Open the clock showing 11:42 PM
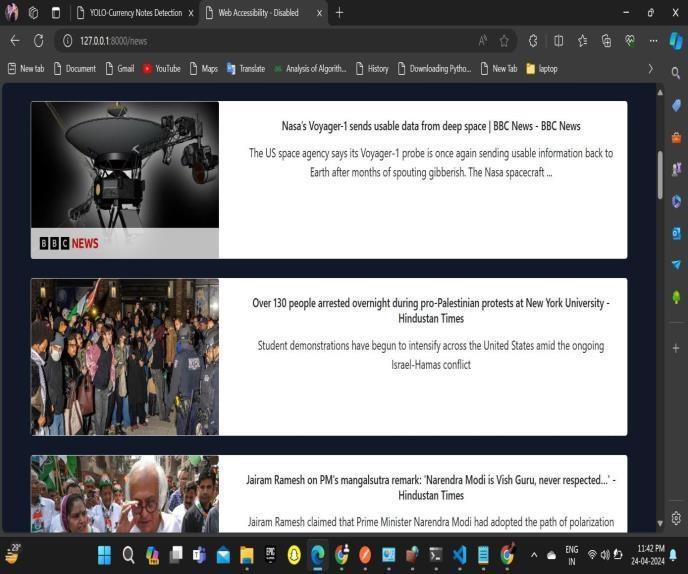The image size is (688, 574). (648, 555)
